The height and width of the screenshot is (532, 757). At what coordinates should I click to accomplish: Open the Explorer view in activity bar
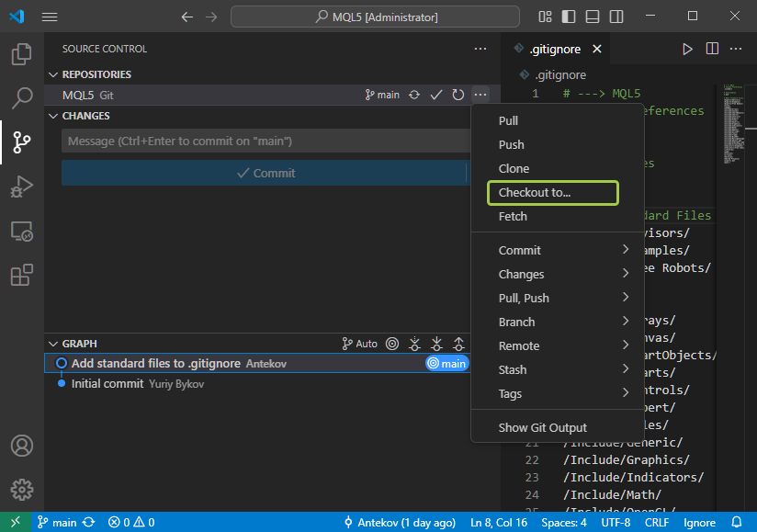tap(22, 53)
